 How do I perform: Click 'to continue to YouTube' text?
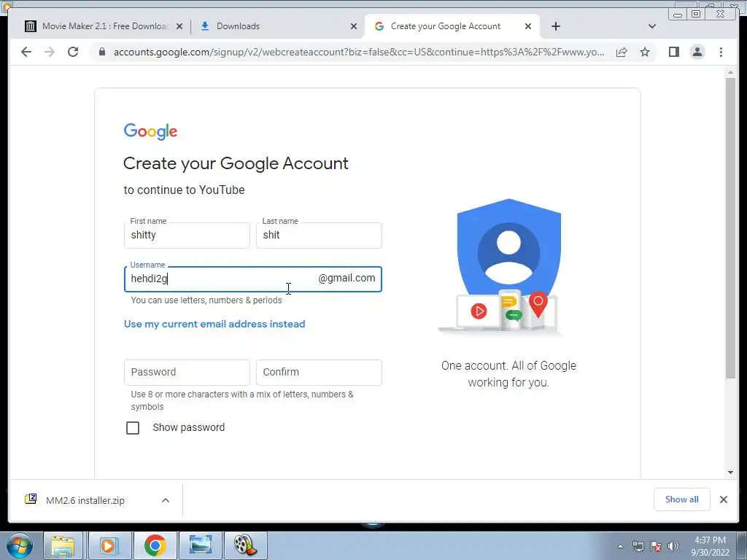184,190
